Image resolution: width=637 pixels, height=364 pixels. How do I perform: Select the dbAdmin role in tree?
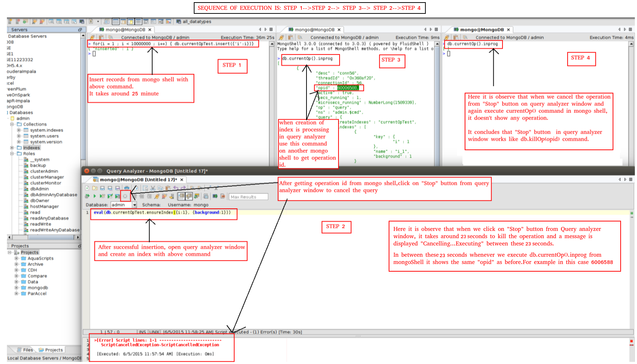pos(39,189)
